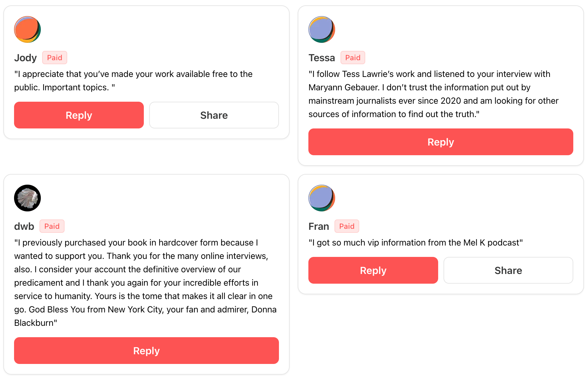Screen dimensions: 588x378
Task: Share Jody's testimonial
Action: (x=214, y=115)
